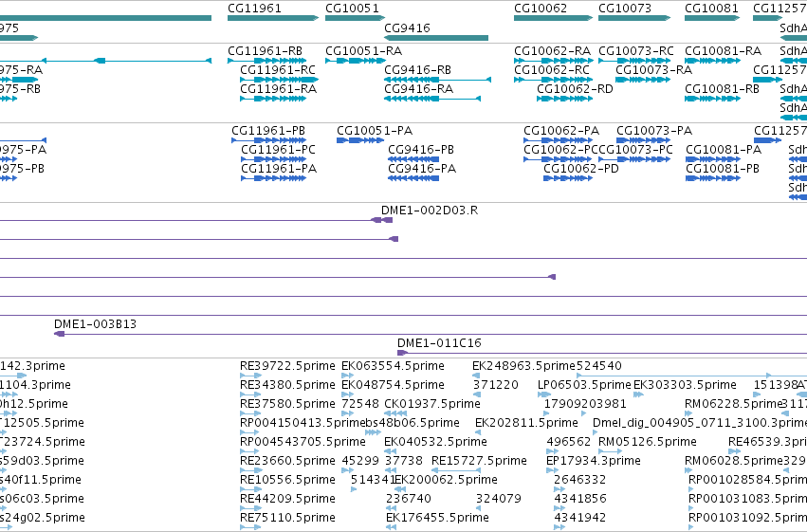807x532 pixels.
Task: Click EST EK063554.5prime
Action: click(393, 366)
